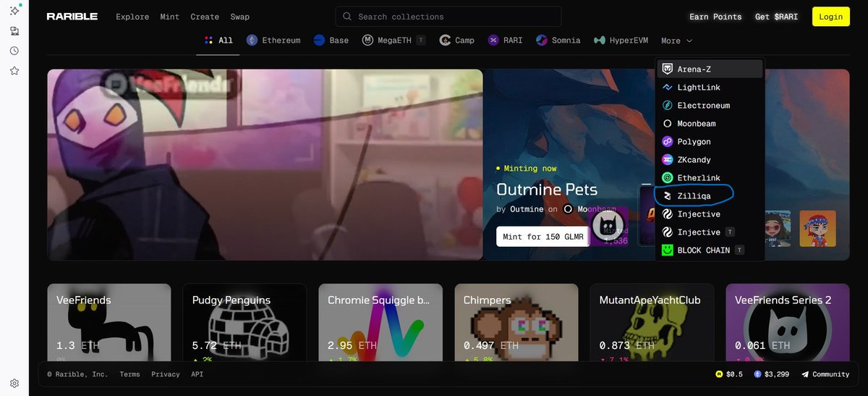868x396 pixels.
Task: Open the VeeFriends Series 2 card
Action: 788,322
